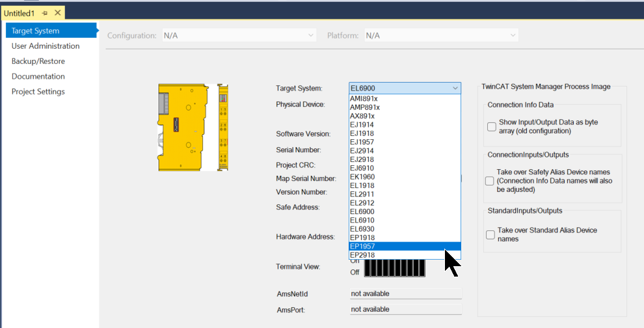Pick EJ1918 from the target list
The image size is (644, 328).
(405, 133)
